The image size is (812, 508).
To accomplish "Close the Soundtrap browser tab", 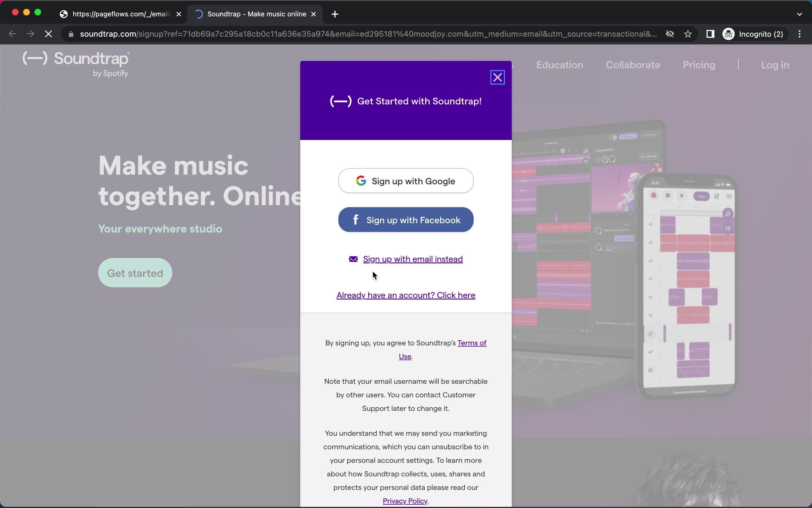I will tap(314, 14).
